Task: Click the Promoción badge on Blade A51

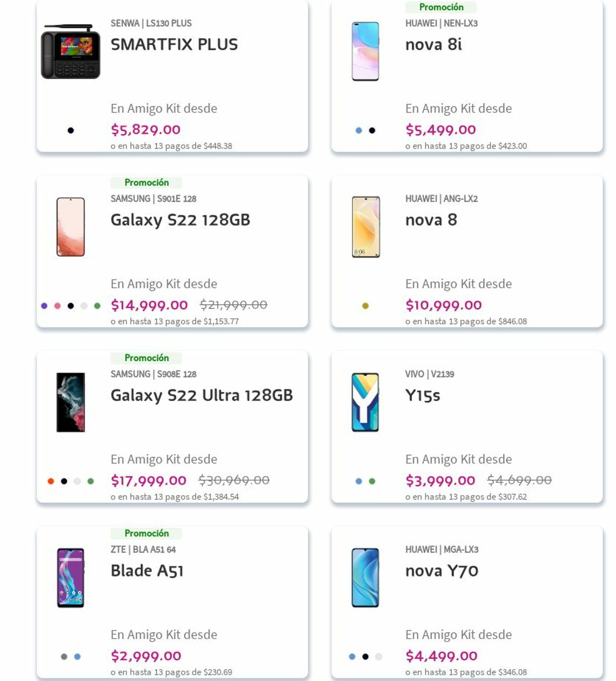Action: (x=146, y=533)
